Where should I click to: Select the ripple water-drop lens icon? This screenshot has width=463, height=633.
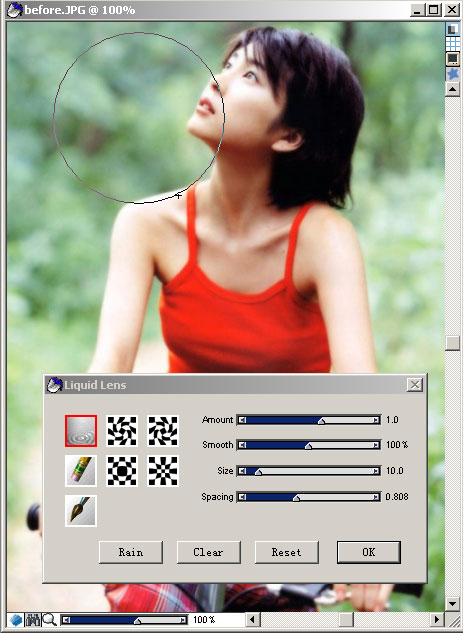81,431
